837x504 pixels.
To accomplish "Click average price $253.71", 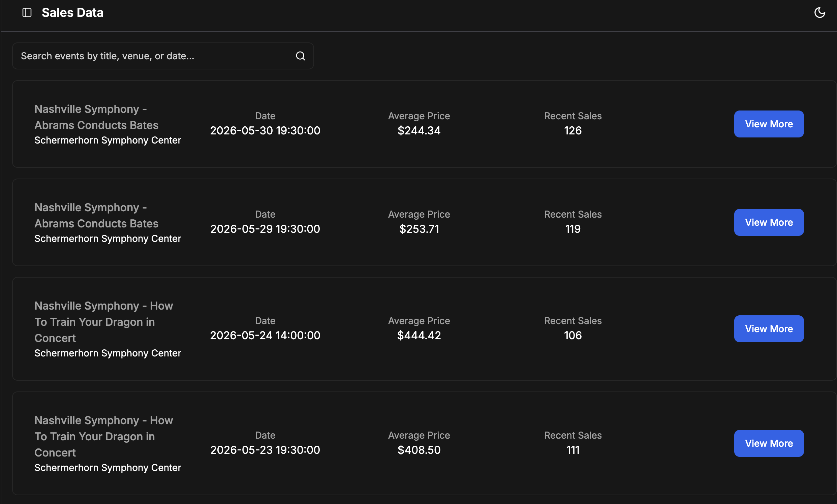I will [x=419, y=229].
